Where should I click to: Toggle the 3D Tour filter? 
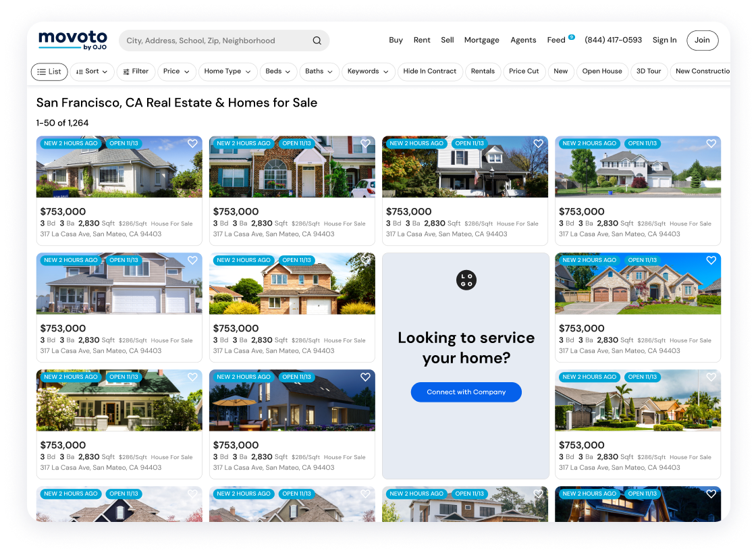coord(649,72)
